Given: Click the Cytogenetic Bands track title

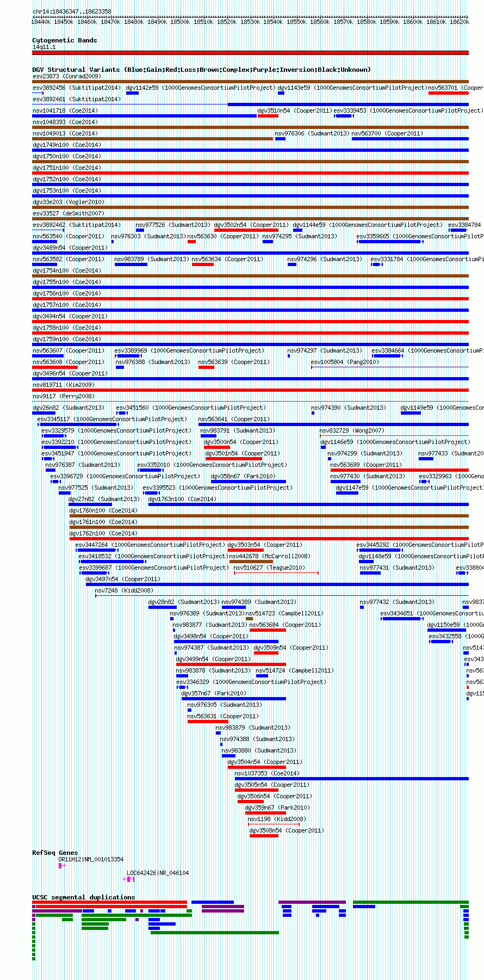Looking at the screenshot, I should pos(65,40).
